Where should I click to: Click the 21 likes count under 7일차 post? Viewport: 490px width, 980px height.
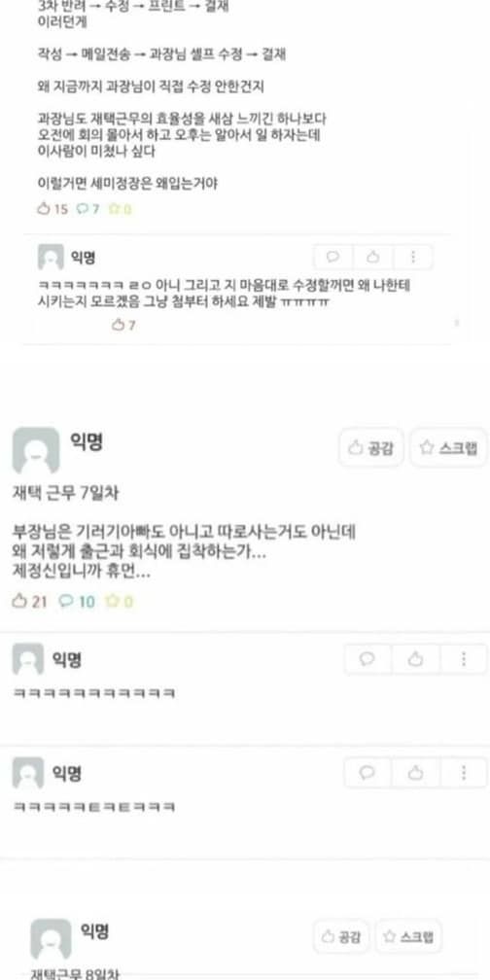(x=29, y=601)
